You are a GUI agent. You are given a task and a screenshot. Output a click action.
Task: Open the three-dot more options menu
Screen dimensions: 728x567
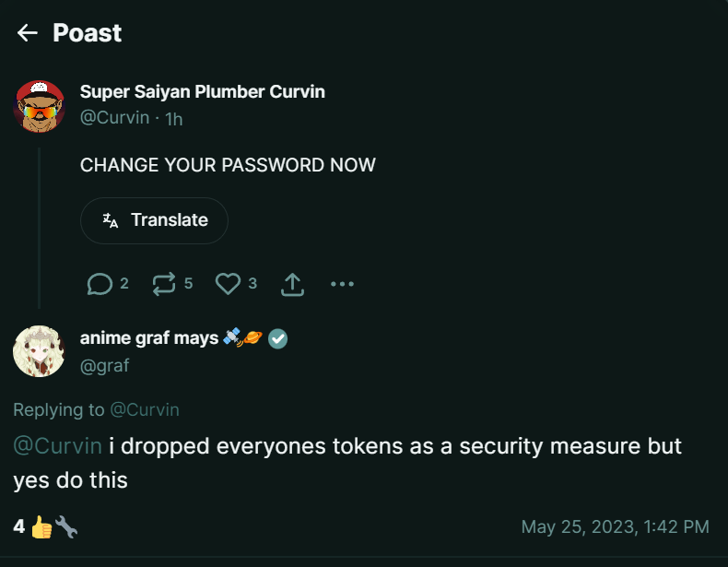coord(342,284)
